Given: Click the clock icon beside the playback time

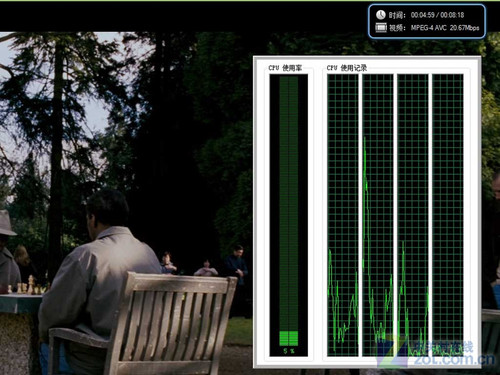Looking at the screenshot, I should pyautogui.click(x=381, y=15).
